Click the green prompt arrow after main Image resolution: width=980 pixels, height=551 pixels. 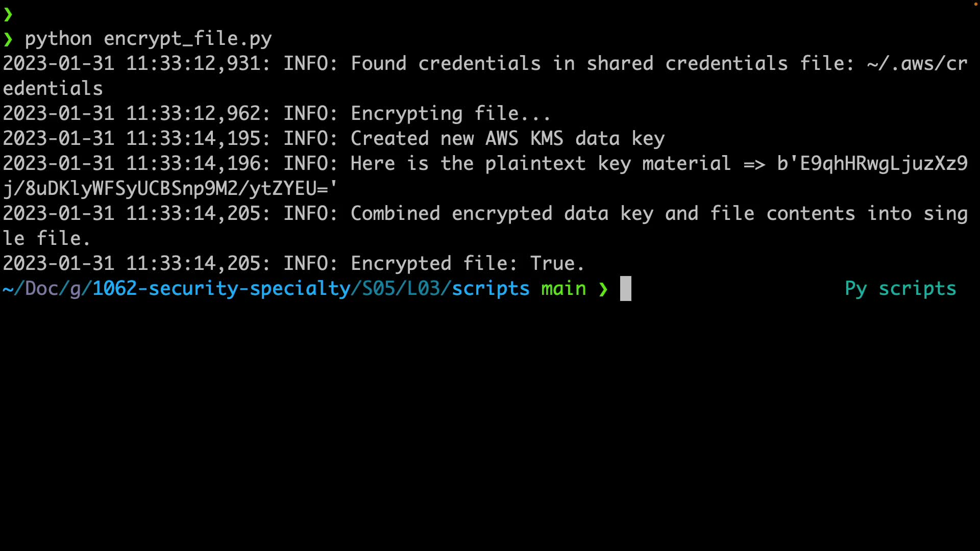tap(603, 289)
